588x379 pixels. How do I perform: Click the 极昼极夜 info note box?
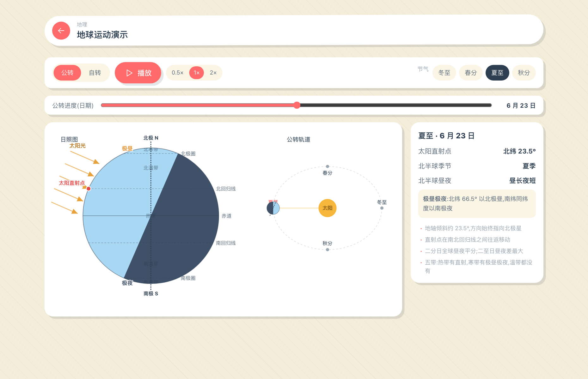tap(477, 204)
